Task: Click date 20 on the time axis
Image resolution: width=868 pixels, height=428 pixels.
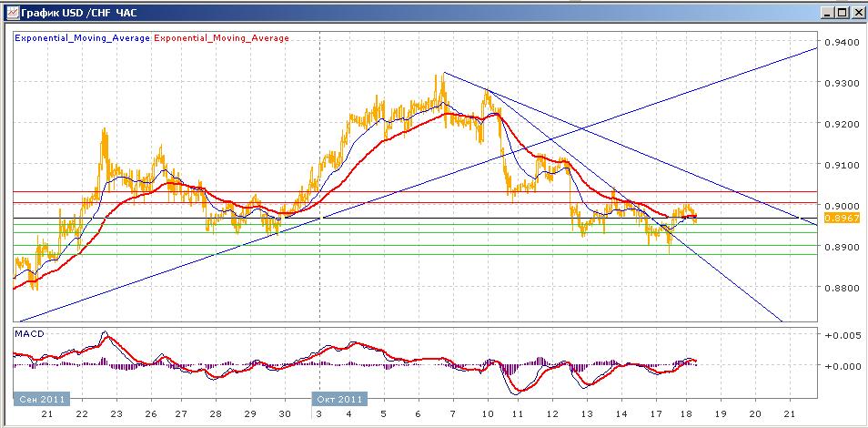Action: tap(755, 414)
